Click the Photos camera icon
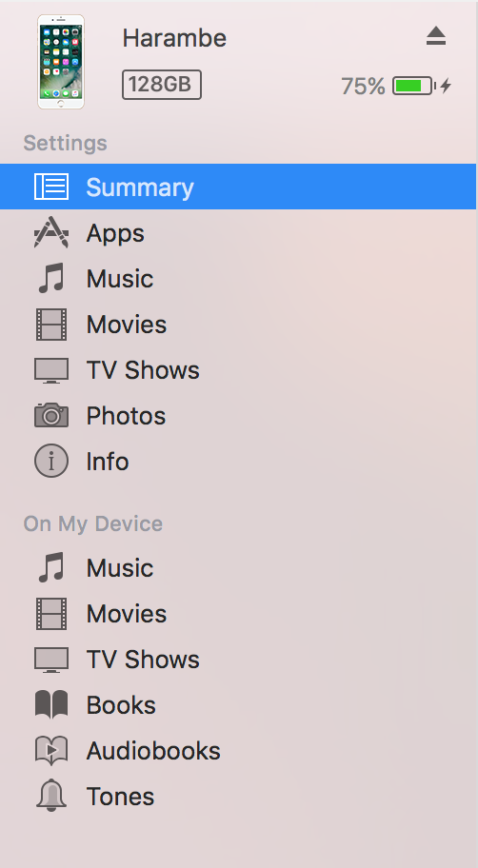 [x=51, y=415]
